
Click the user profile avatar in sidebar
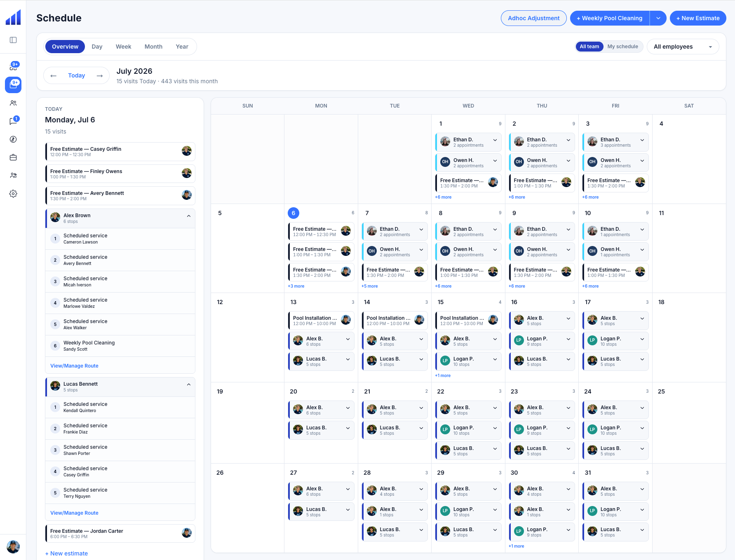tap(13, 547)
